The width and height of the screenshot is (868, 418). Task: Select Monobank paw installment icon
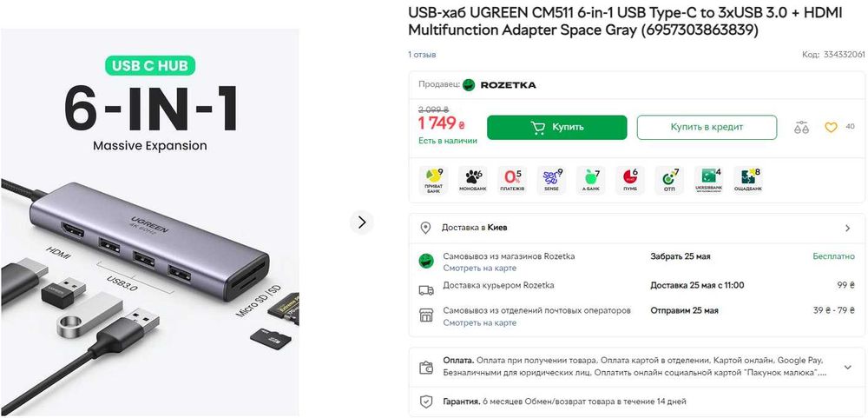tap(473, 180)
